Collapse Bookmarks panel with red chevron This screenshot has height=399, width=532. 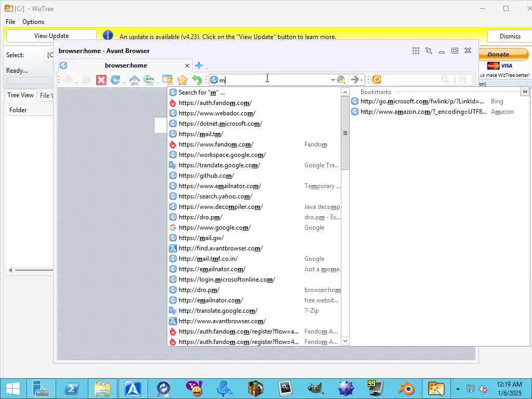pos(525,92)
